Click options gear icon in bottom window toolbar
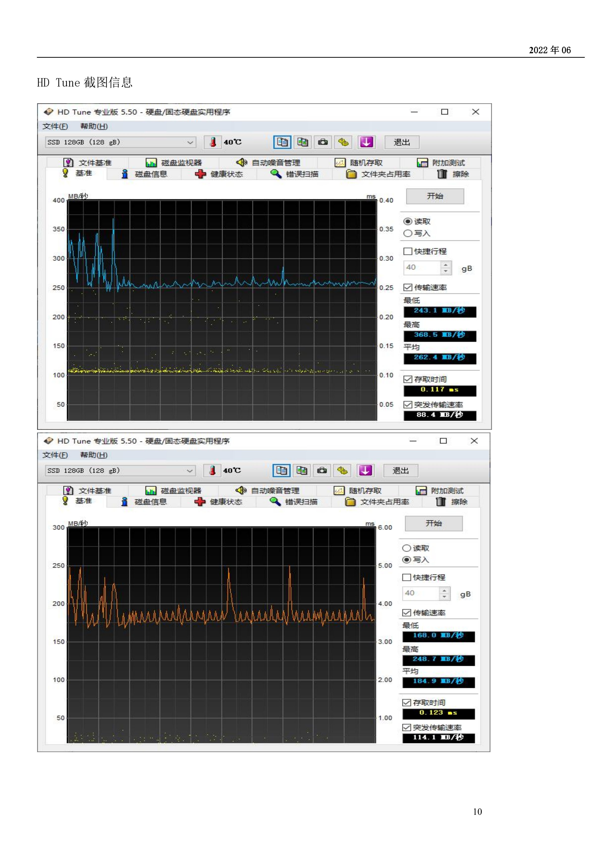The image size is (614, 868). 342,470
